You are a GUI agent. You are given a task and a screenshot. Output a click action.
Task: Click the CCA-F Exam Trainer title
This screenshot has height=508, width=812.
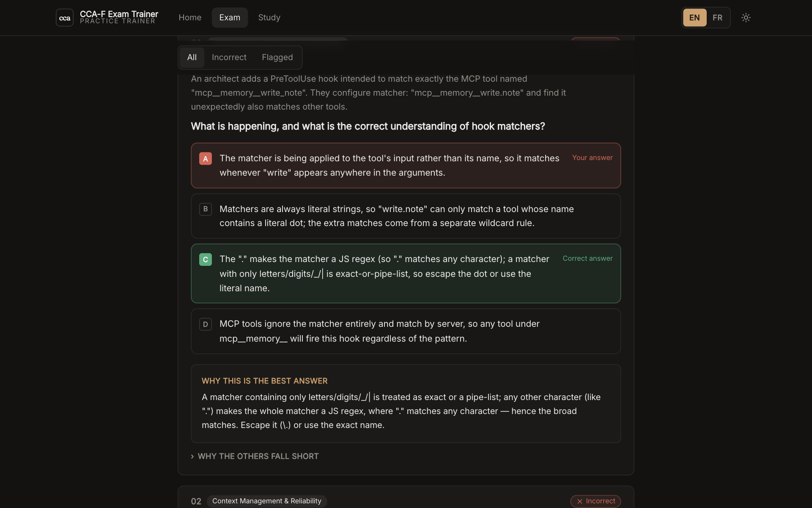[119, 14]
